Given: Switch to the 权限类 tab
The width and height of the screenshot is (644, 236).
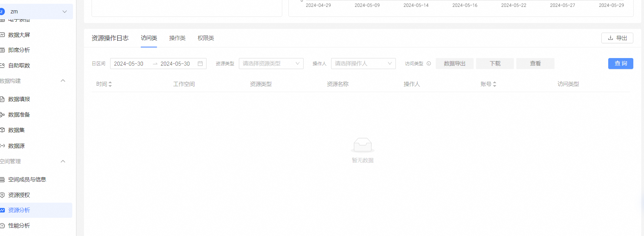Looking at the screenshot, I should coord(206,38).
